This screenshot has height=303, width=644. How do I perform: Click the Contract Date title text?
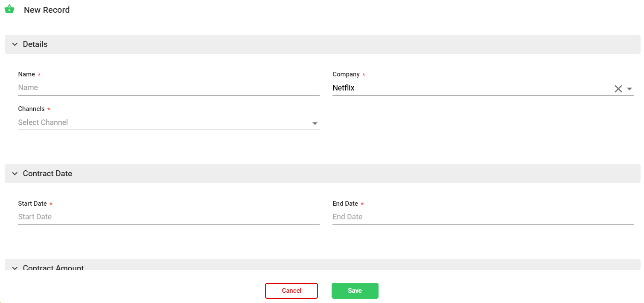[47, 174]
